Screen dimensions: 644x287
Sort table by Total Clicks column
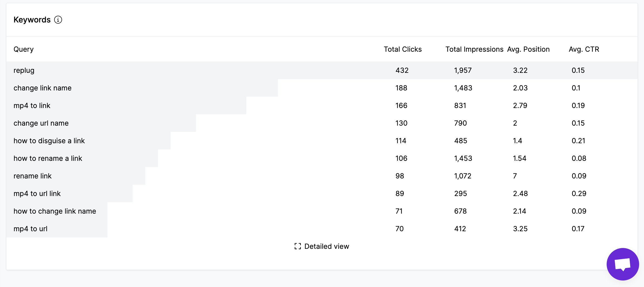[x=402, y=49]
